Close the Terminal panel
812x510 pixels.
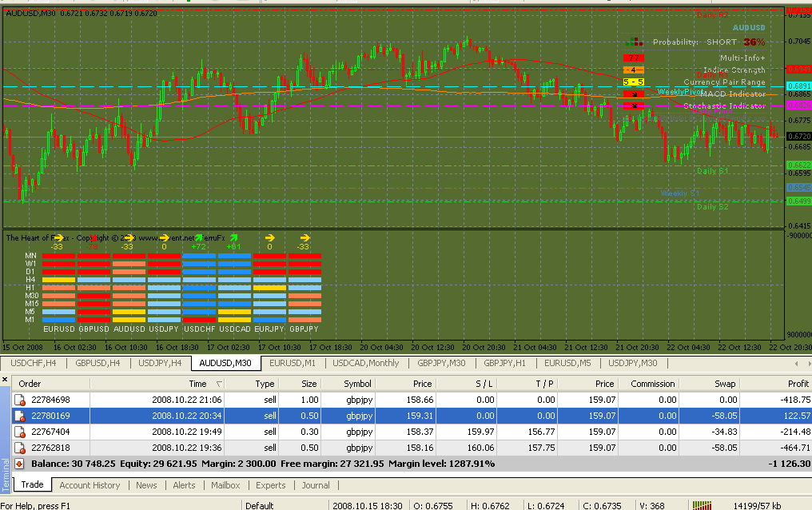click(x=5, y=380)
